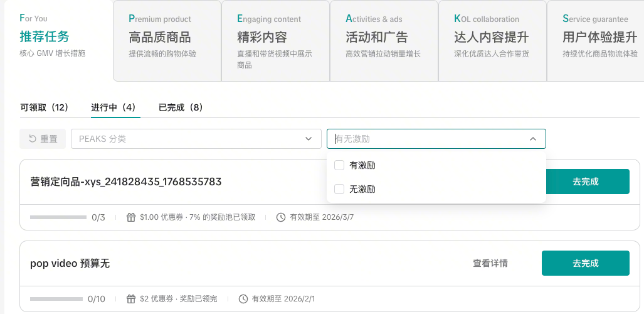Tick the 无激励 checkbox
This screenshot has width=644, height=314.
(x=339, y=189)
